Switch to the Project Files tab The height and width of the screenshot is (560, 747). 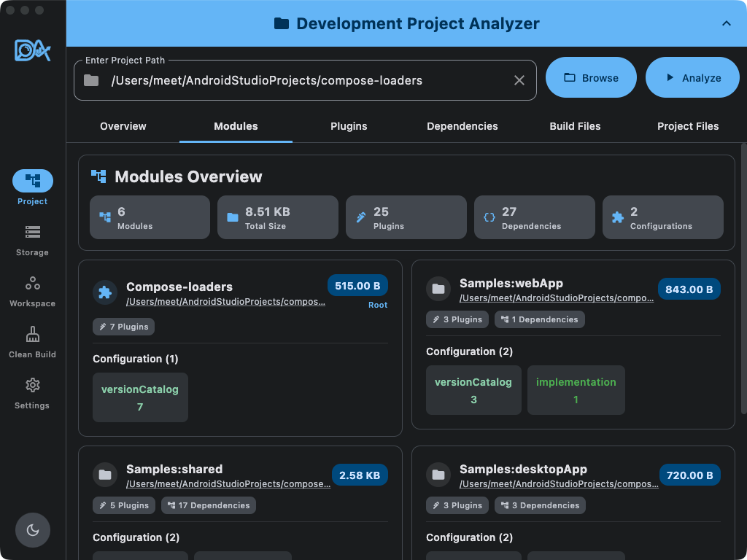tap(688, 126)
